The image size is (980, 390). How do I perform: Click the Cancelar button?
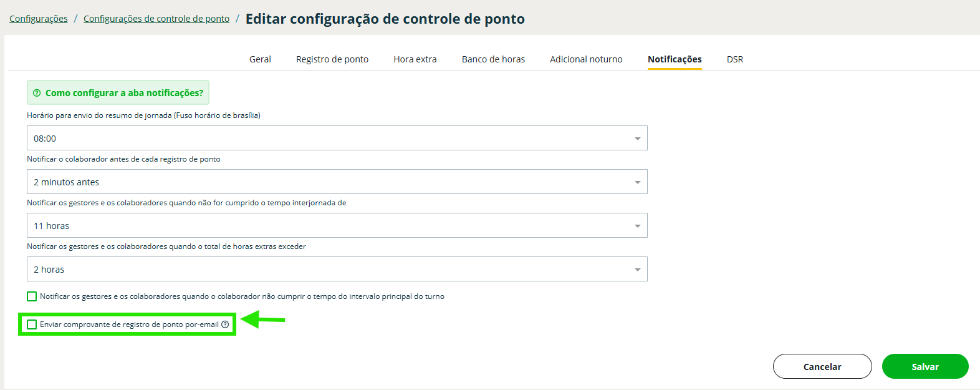pos(822,366)
